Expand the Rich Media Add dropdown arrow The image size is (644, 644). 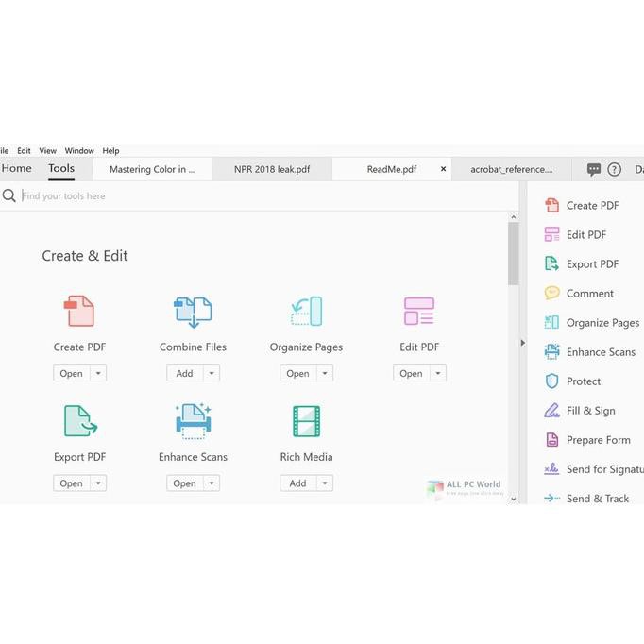[x=325, y=483]
